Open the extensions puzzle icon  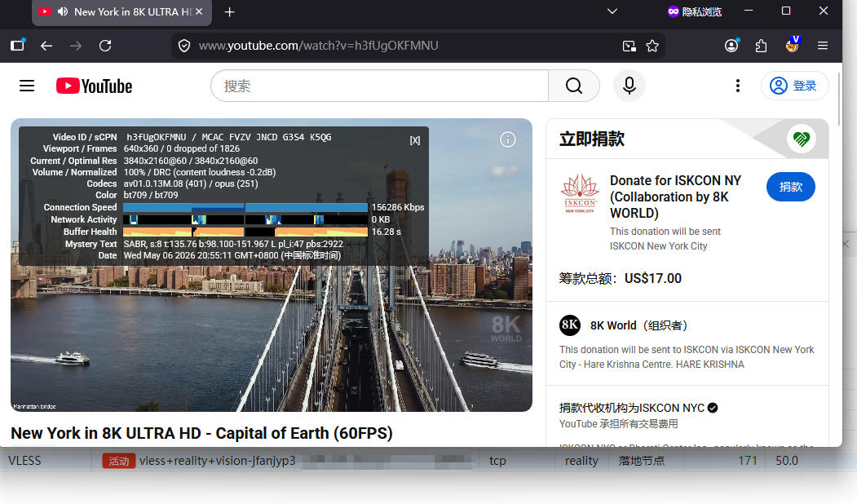761,46
